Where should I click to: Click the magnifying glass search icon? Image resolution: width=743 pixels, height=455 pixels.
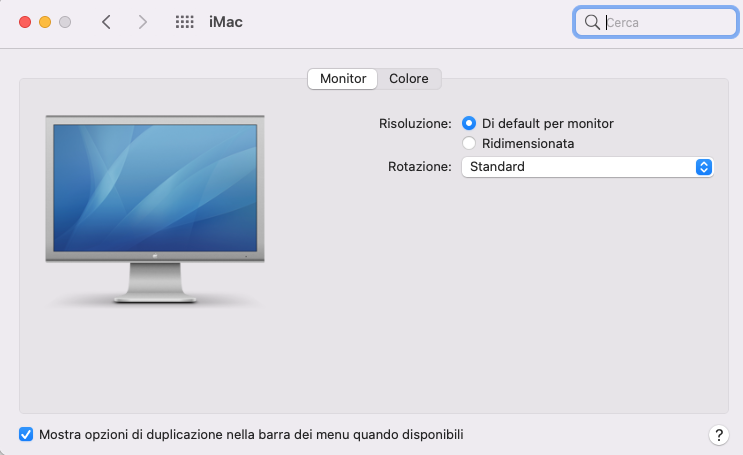(592, 22)
